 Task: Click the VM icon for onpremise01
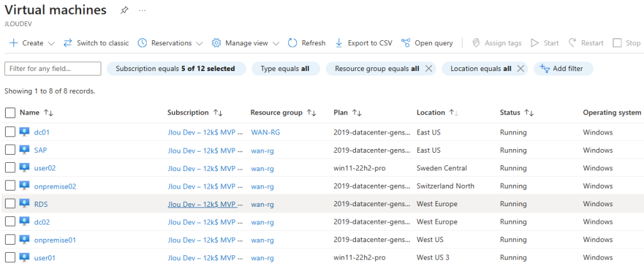(x=25, y=240)
